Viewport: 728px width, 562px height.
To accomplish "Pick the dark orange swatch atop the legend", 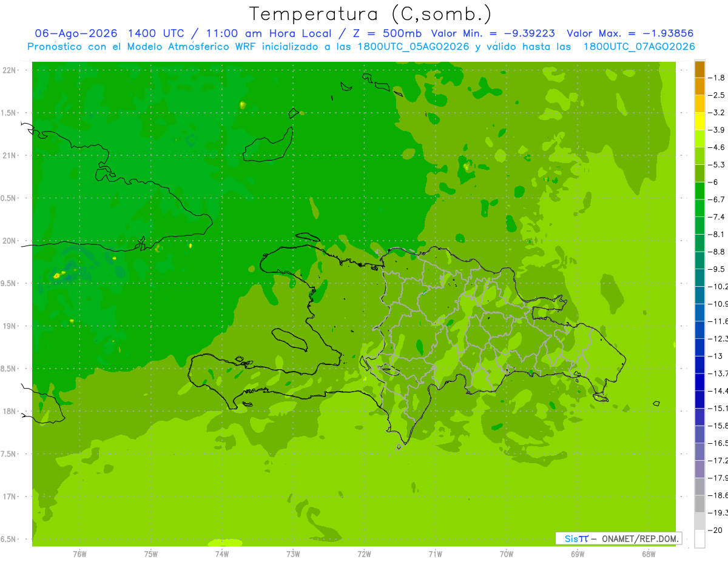I will tap(699, 69).
